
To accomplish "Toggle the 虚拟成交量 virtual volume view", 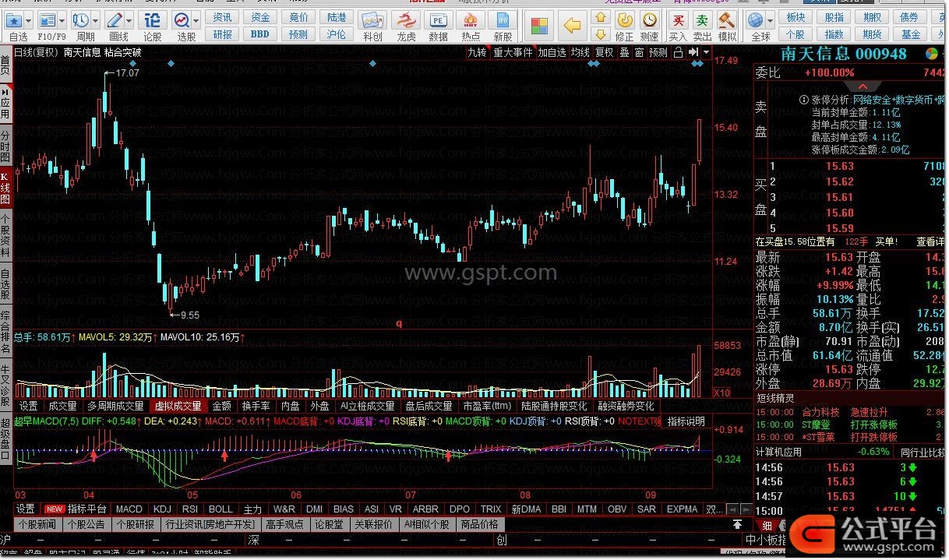I will click(x=178, y=406).
